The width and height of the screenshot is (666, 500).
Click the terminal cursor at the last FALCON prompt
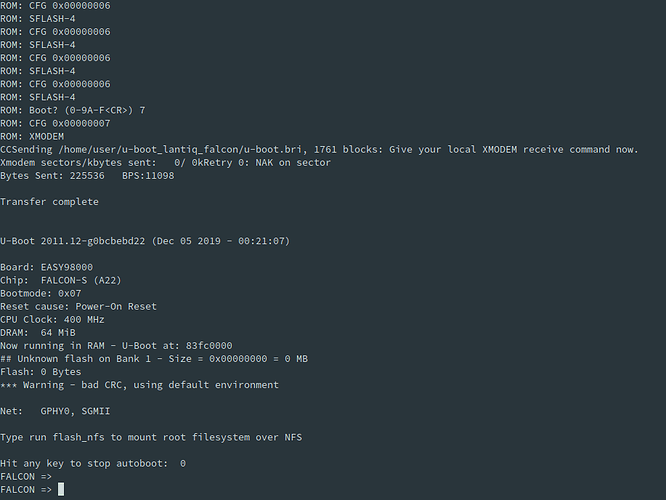coord(61,489)
